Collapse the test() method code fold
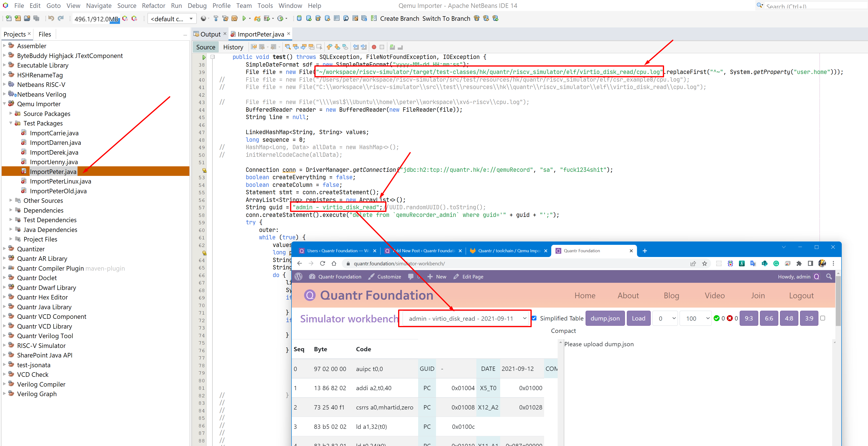Screen dimensions: 868x446 (212, 57)
